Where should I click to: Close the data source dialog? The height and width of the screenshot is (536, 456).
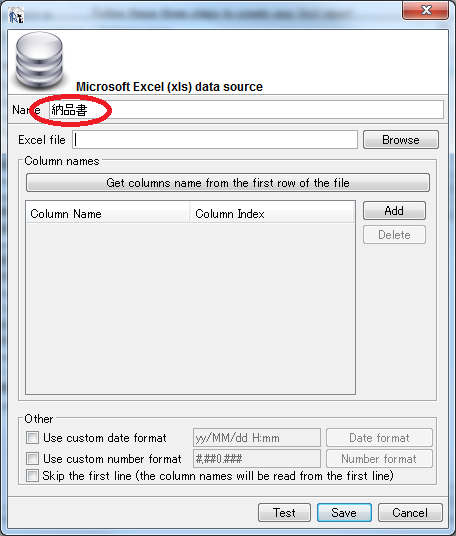425,10
